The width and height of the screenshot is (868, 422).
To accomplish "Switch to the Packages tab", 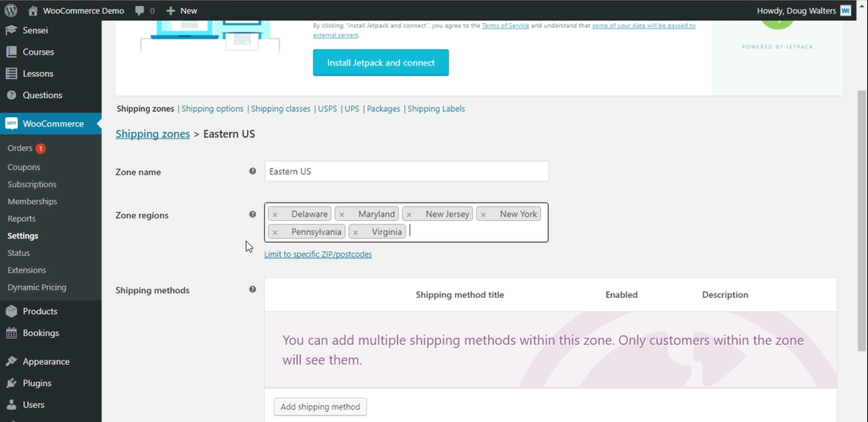I will 384,109.
